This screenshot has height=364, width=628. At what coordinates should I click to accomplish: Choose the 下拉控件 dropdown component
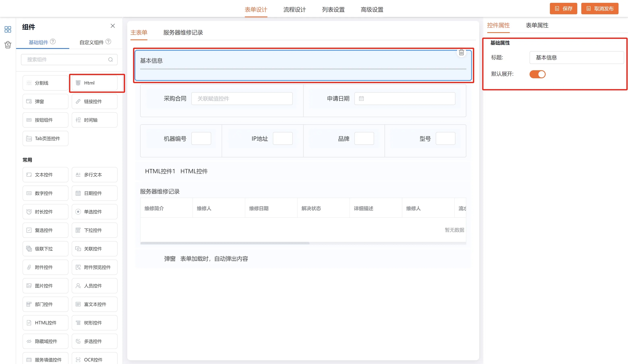pyautogui.click(x=94, y=230)
